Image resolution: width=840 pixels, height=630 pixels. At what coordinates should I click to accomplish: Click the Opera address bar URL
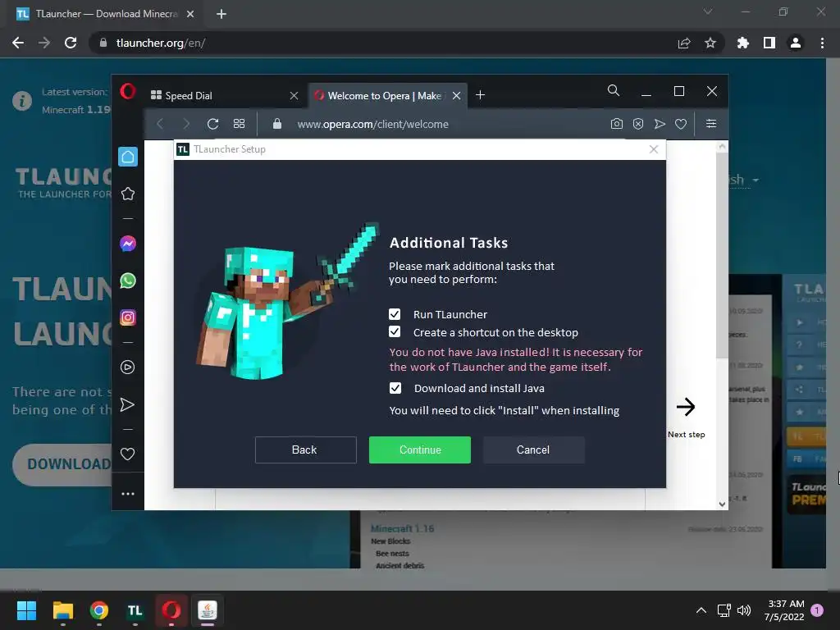[x=372, y=125]
